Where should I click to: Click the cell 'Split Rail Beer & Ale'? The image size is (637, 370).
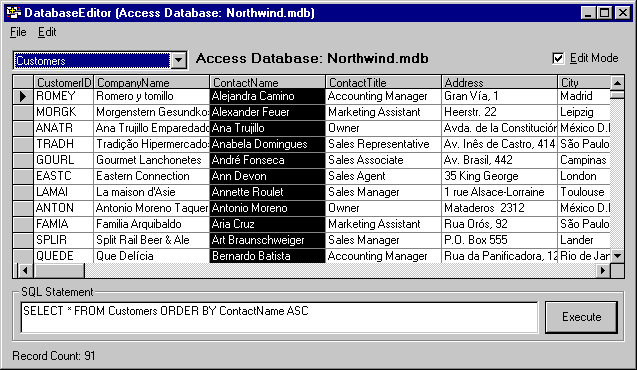(x=152, y=240)
